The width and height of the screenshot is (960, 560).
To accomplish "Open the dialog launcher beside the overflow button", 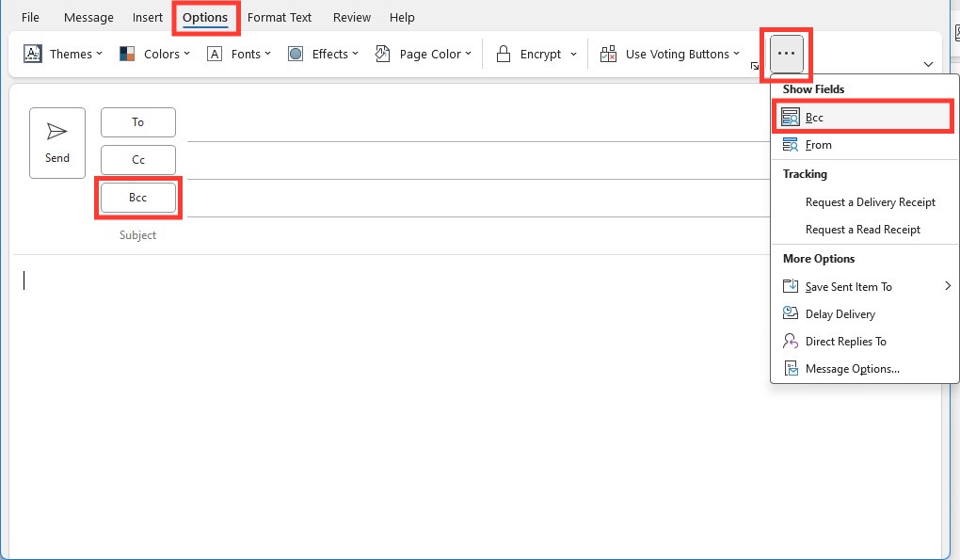I will (755, 66).
